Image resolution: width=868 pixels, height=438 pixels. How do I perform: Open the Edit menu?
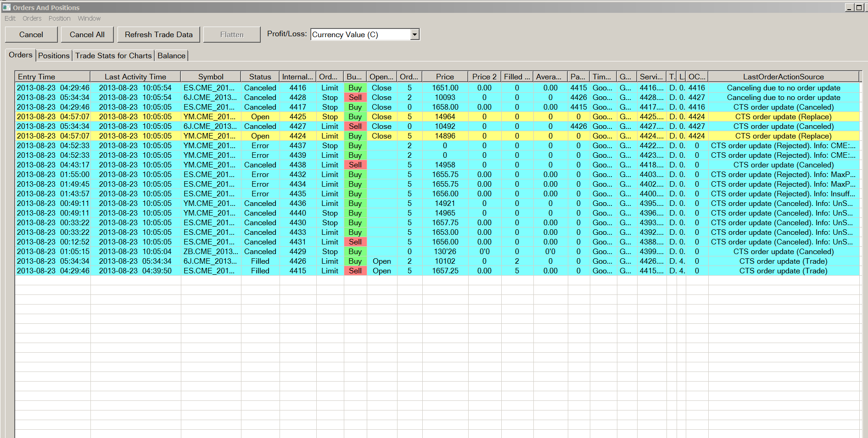tap(10, 18)
